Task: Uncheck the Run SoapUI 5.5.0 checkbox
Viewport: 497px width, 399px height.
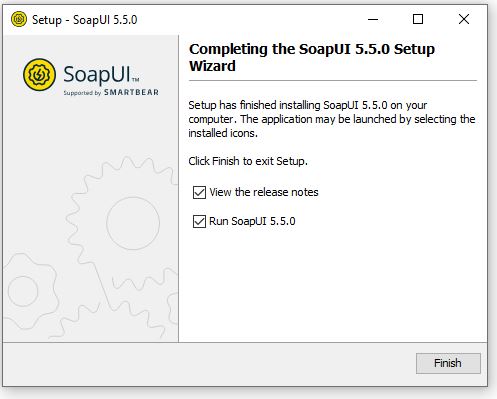Action: [x=199, y=221]
